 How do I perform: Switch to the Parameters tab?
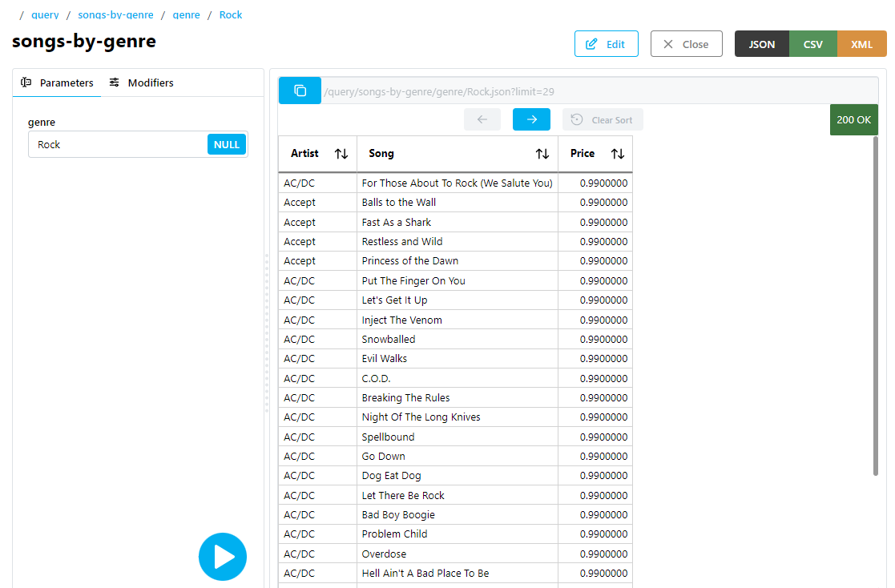[57, 83]
